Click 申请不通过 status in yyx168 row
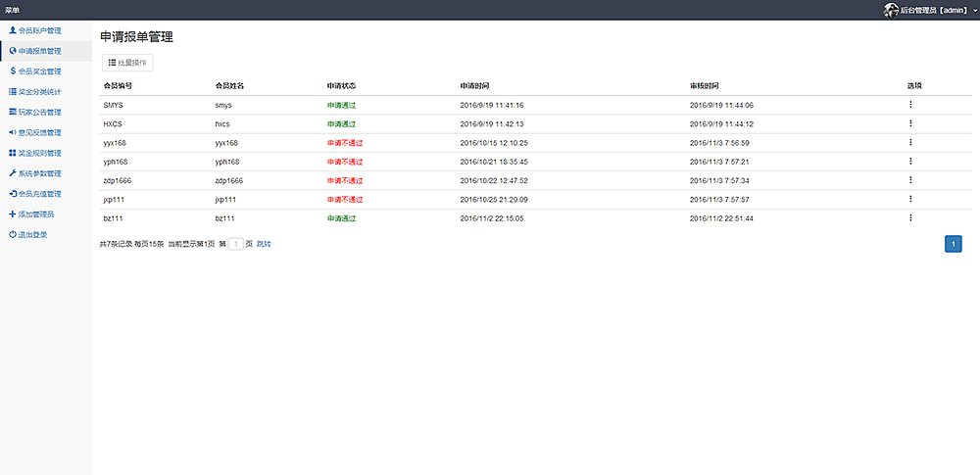980x475 pixels. [x=345, y=143]
